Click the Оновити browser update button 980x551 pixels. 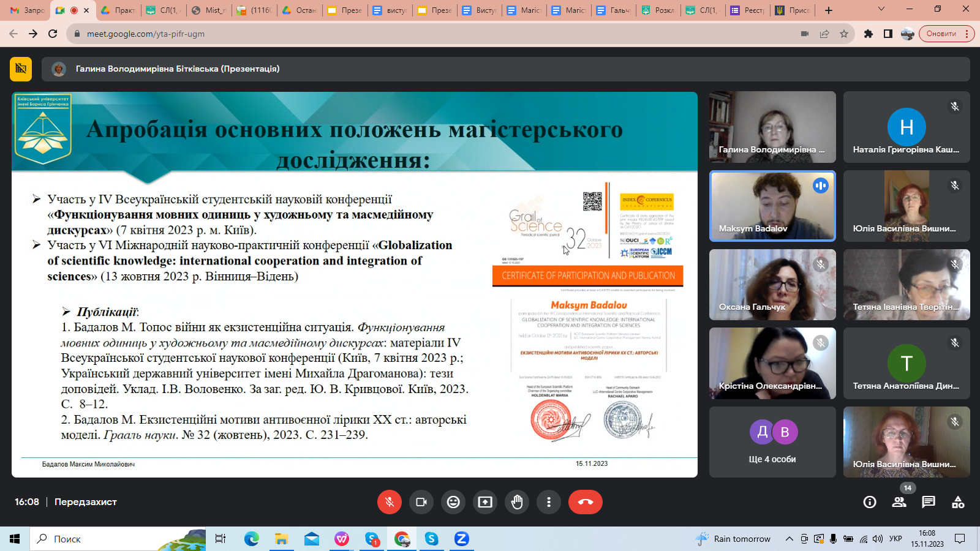click(x=941, y=34)
